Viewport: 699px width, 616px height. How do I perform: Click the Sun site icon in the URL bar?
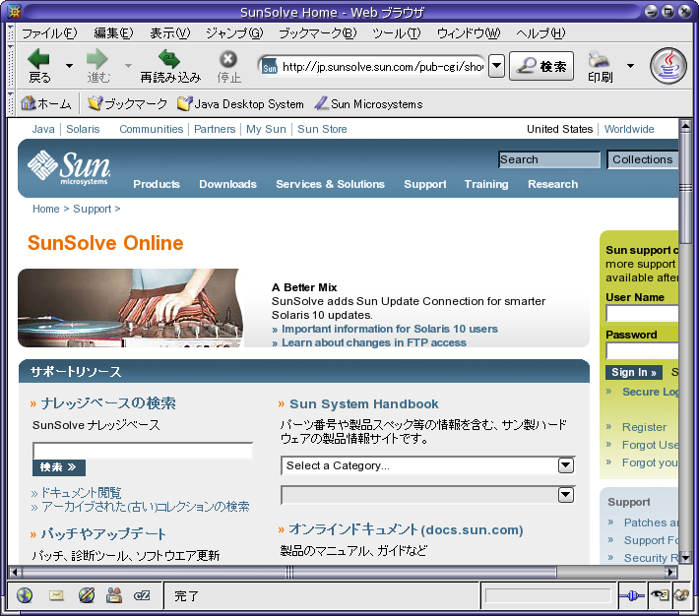point(269,66)
